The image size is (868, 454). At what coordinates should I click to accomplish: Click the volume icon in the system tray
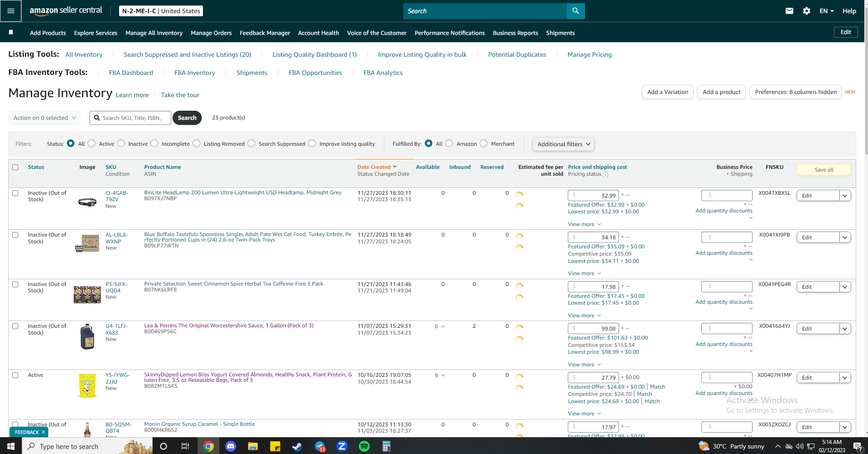coord(800,446)
